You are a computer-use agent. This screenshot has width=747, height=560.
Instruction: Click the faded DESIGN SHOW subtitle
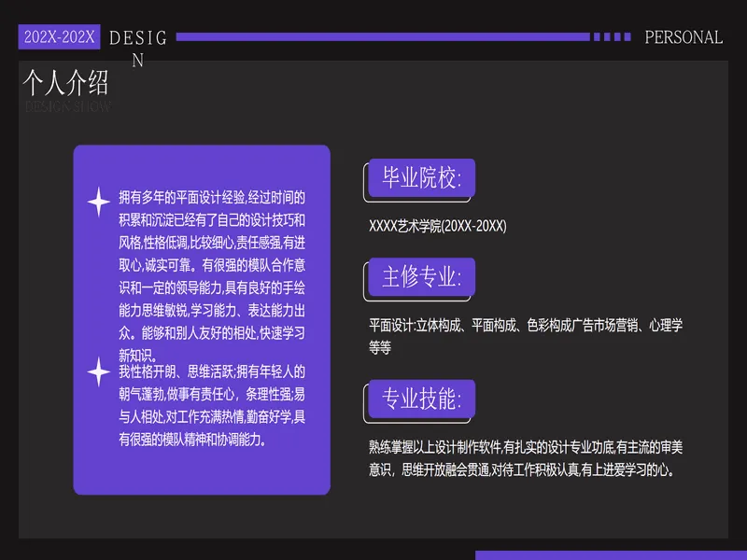point(68,106)
